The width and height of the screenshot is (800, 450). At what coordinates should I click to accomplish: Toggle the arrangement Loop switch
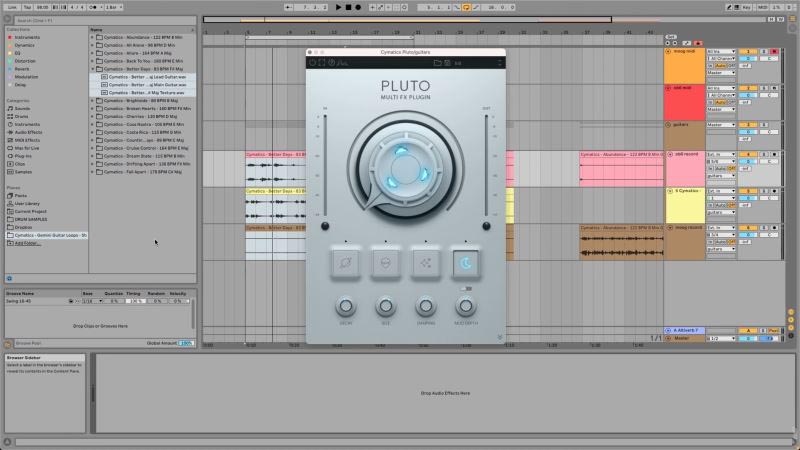[466, 7]
